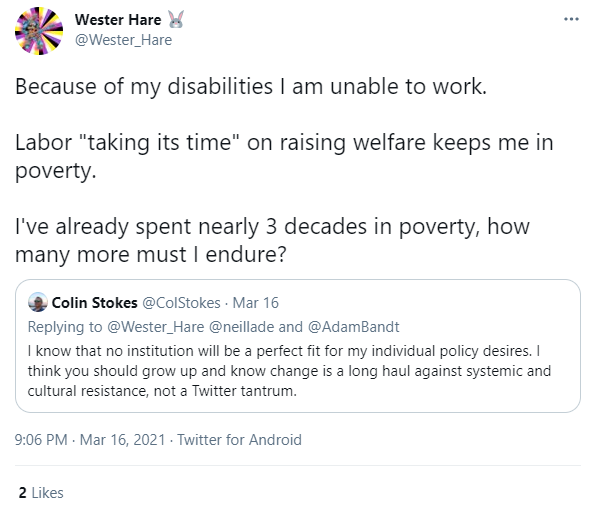
Task: Click "Replying to" label in quoted tweet
Action: click(x=65, y=327)
